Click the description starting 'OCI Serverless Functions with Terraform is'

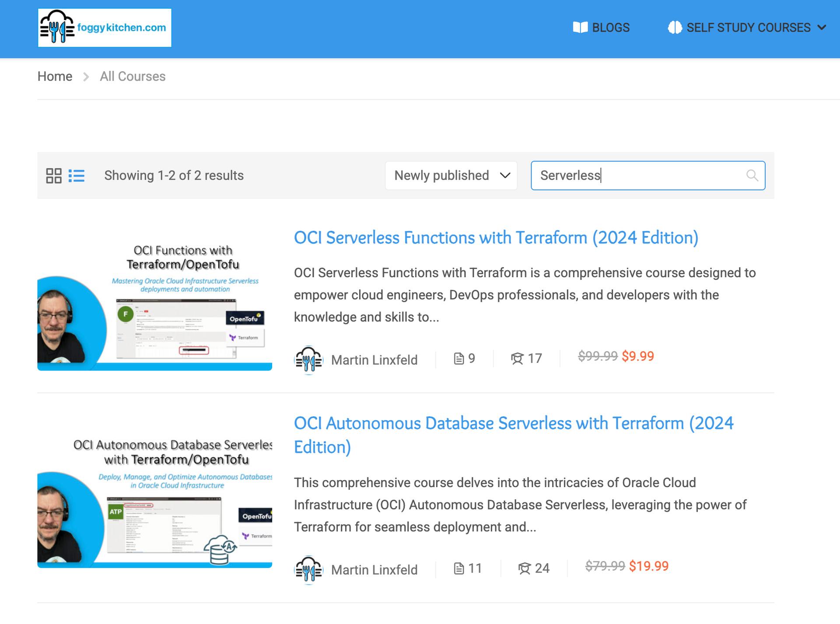525,295
